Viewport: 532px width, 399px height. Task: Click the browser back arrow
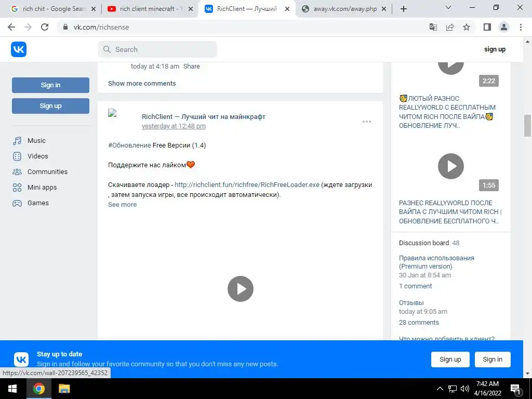coord(11,27)
